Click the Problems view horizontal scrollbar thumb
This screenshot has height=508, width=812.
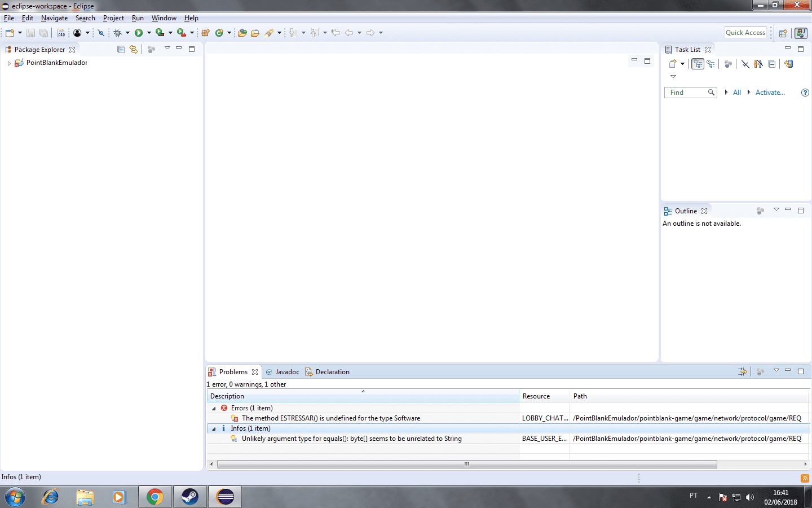click(x=467, y=464)
